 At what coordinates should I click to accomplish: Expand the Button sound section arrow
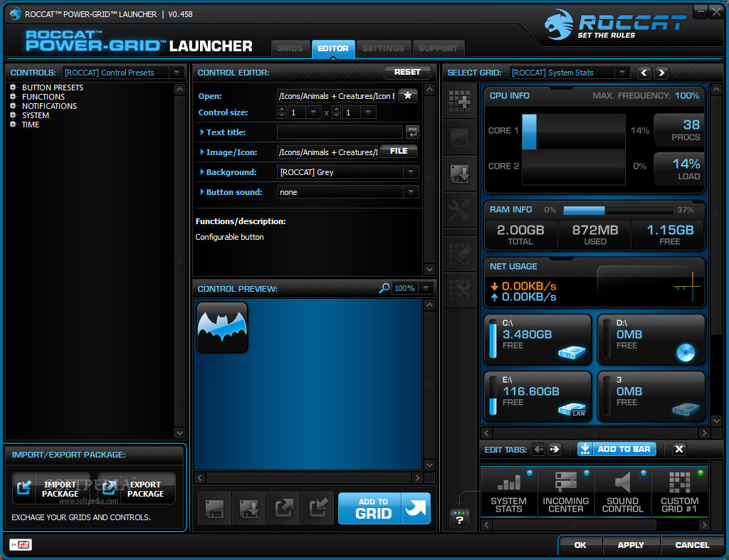[201, 192]
